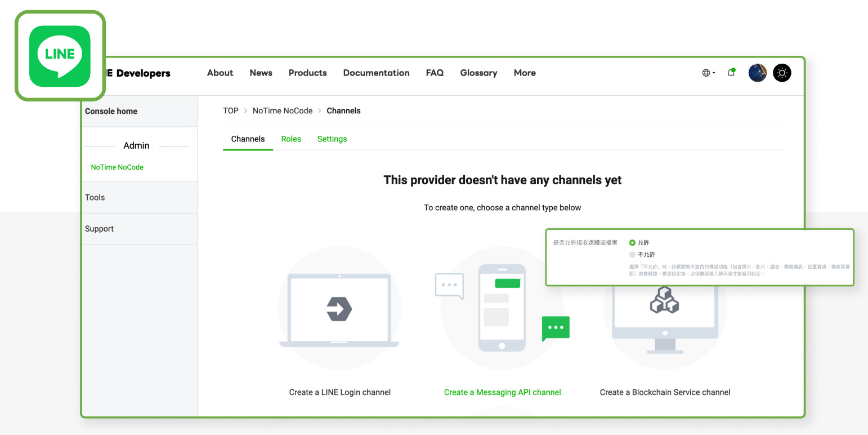Click NoTime NoCode in the breadcrumb

click(283, 111)
